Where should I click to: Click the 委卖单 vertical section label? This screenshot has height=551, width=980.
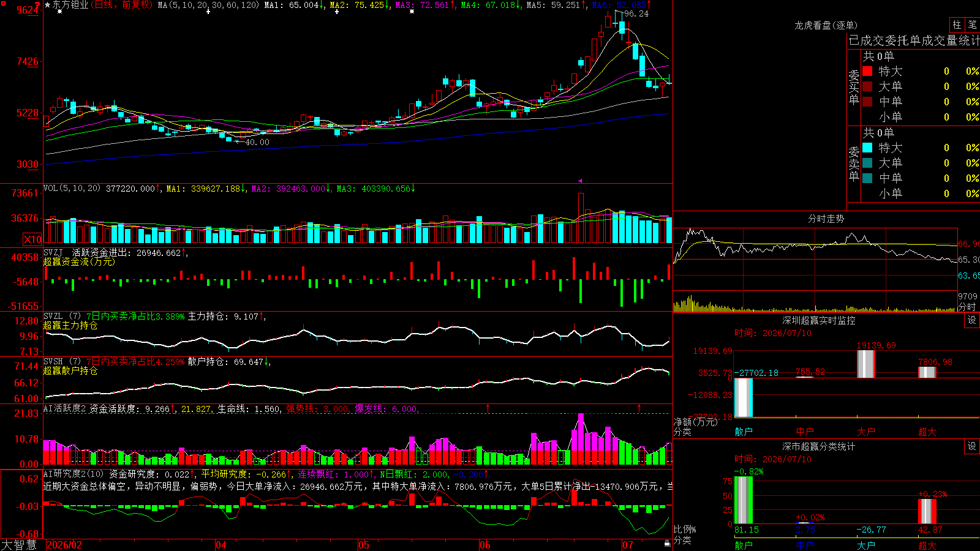point(854,164)
